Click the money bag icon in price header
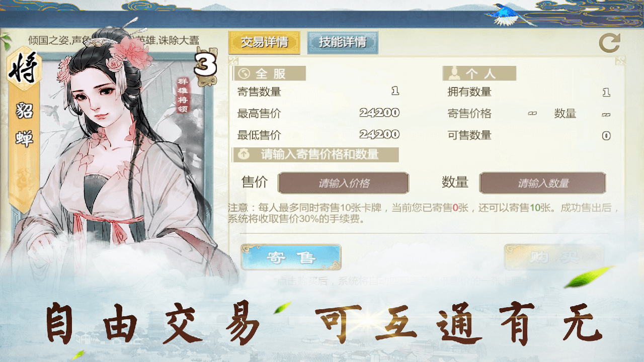 point(244,154)
